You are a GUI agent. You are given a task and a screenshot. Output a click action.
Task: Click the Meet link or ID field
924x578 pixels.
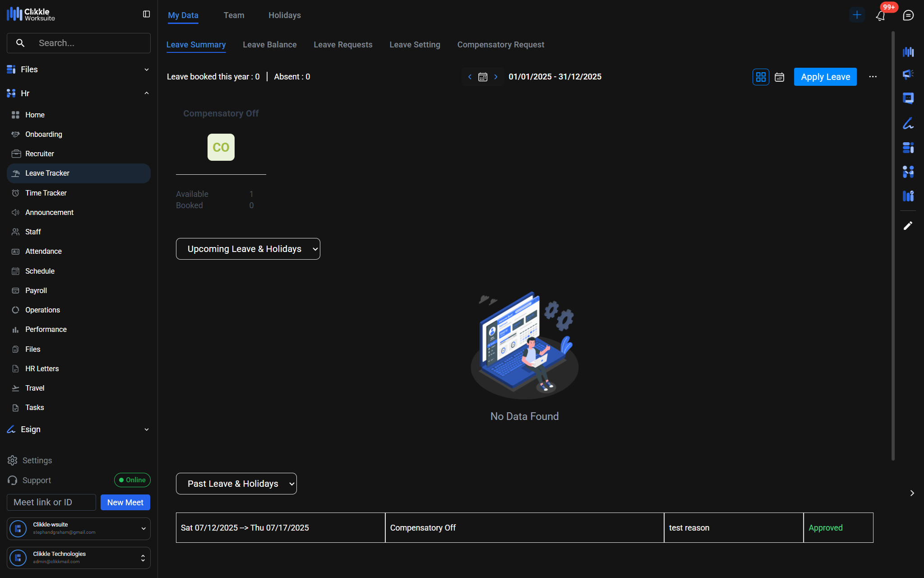tap(51, 502)
